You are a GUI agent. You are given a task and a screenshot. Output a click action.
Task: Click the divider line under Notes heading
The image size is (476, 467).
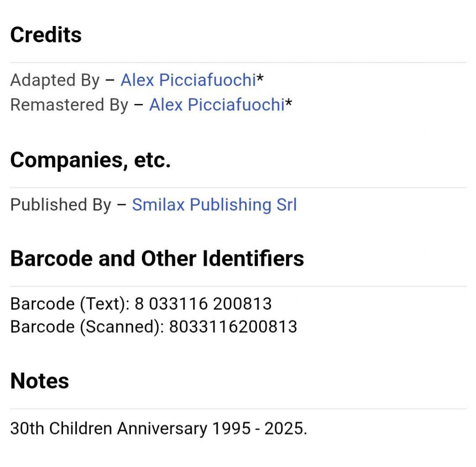coord(238,409)
